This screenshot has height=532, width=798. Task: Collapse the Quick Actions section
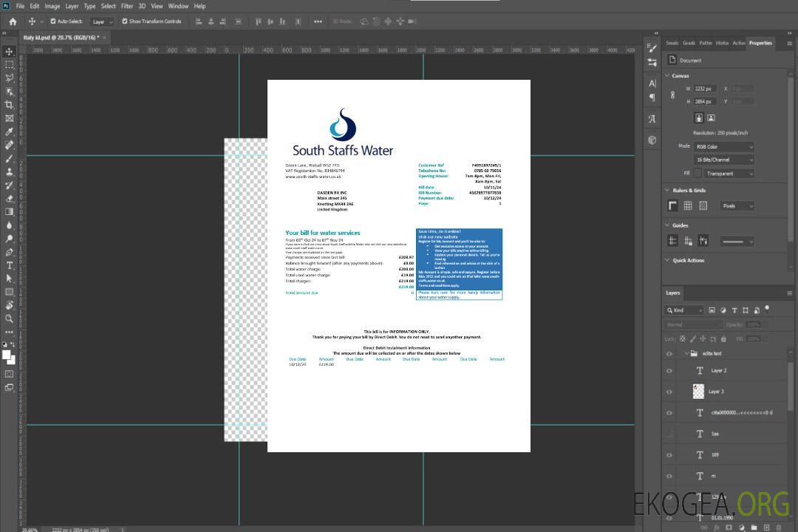(667, 260)
